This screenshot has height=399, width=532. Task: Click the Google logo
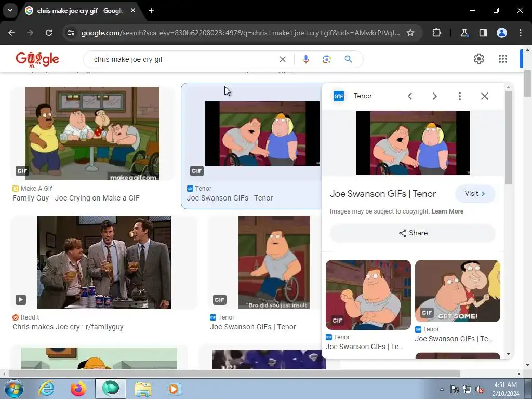(x=37, y=59)
